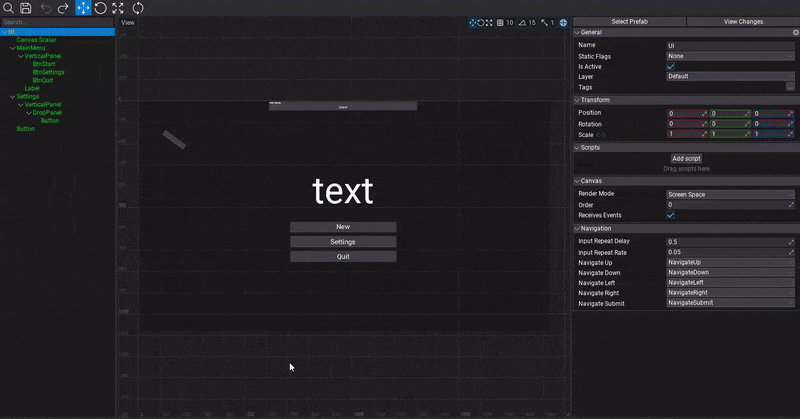The width and height of the screenshot is (800, 419).
Task: Click the live reload circular arrows icon
Action: (137, 7)
